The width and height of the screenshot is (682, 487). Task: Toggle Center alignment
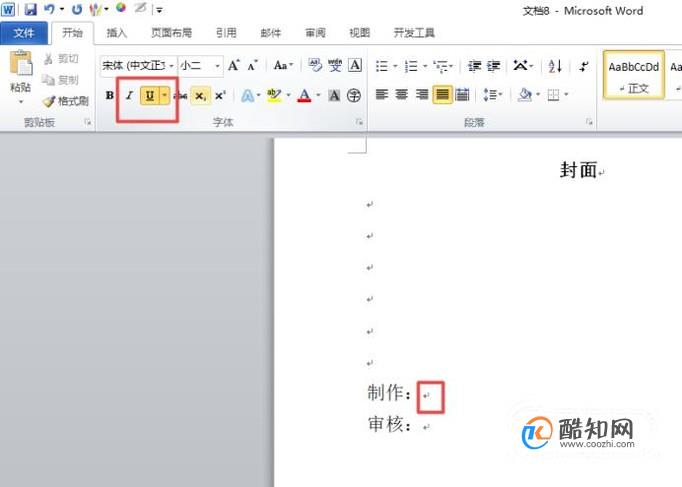pos(401,94)
